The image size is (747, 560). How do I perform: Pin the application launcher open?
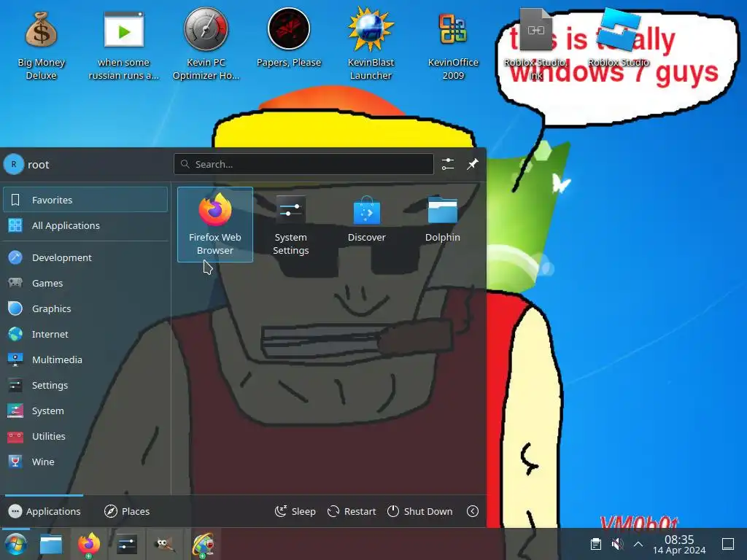472,164
